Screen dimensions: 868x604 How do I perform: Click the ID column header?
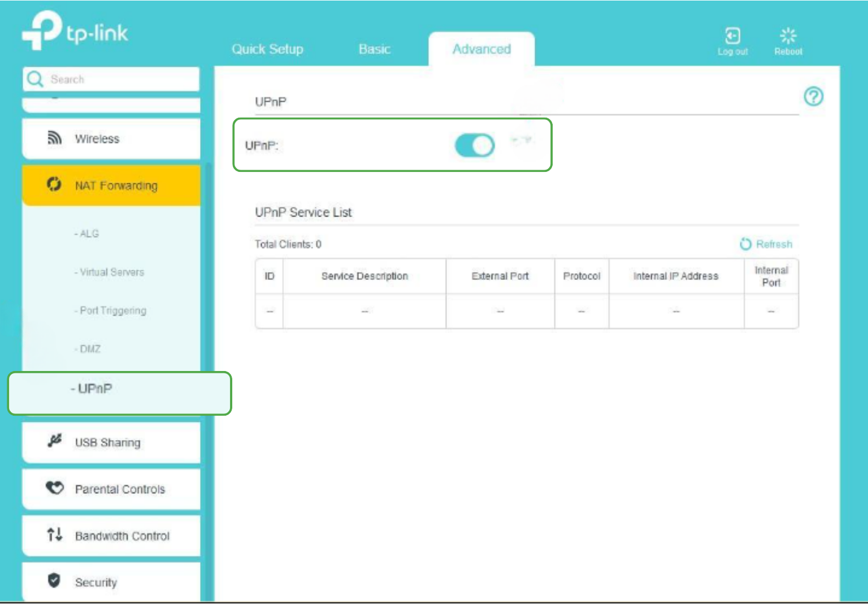pos(270,276)
